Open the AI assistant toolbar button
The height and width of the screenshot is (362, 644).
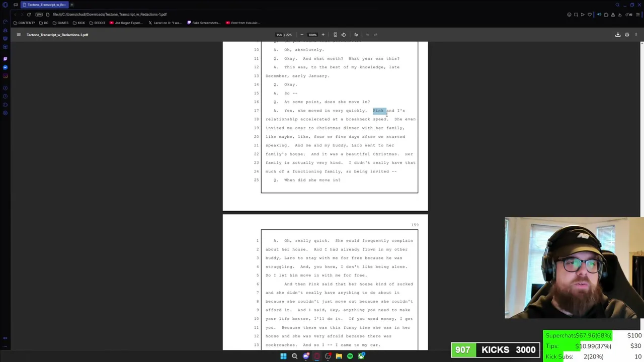(x=629, y=15)
